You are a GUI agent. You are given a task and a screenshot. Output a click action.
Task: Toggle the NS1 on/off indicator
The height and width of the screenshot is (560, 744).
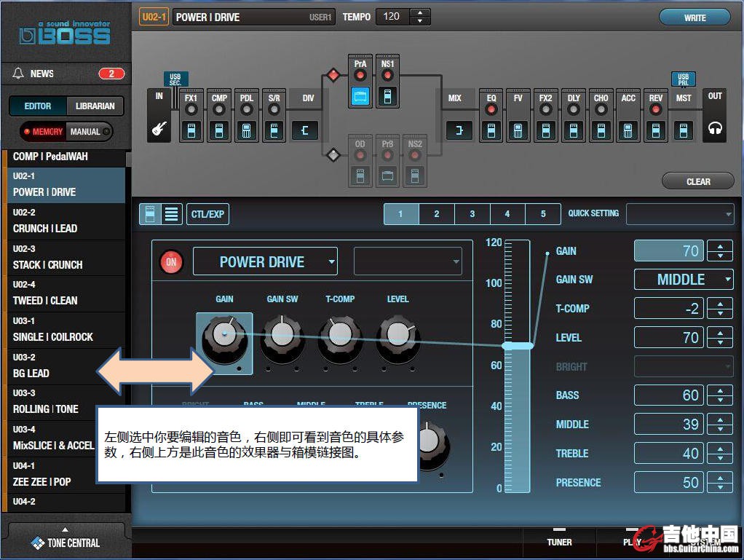[x=387, y=76]
